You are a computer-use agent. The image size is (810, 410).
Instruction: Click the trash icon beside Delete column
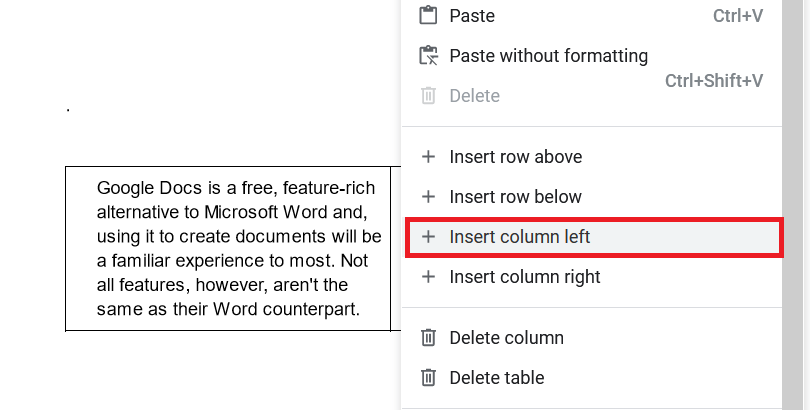(428, 338)
